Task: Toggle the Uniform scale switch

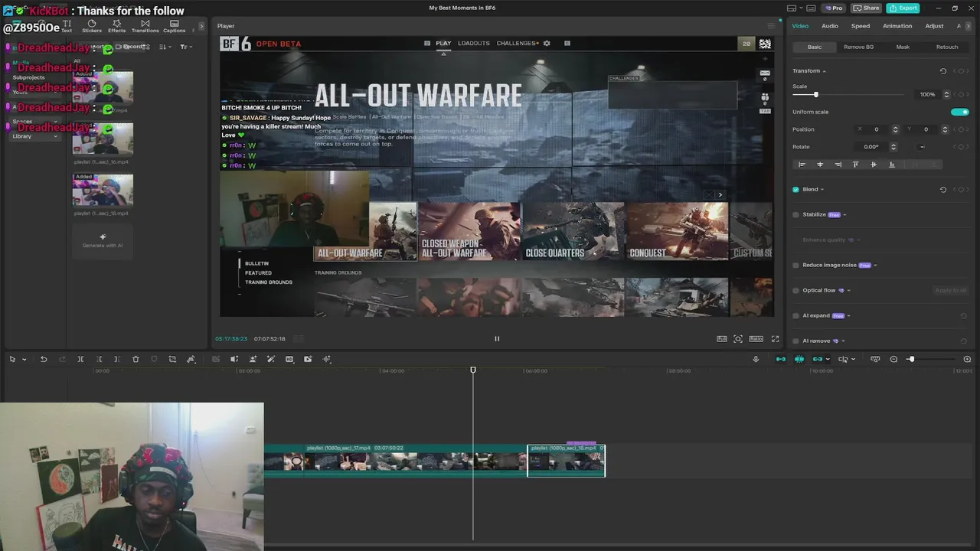Action: pos(960,112)
